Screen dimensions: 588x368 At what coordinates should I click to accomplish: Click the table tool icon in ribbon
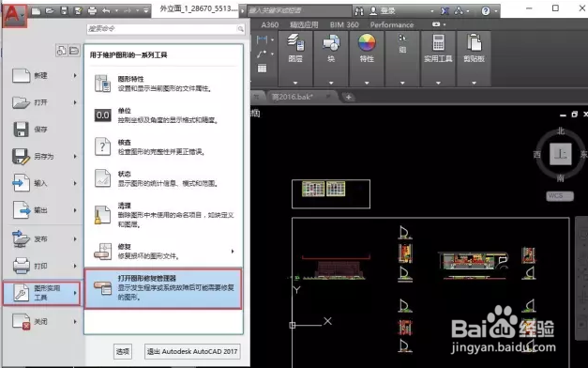click(263, 69)
